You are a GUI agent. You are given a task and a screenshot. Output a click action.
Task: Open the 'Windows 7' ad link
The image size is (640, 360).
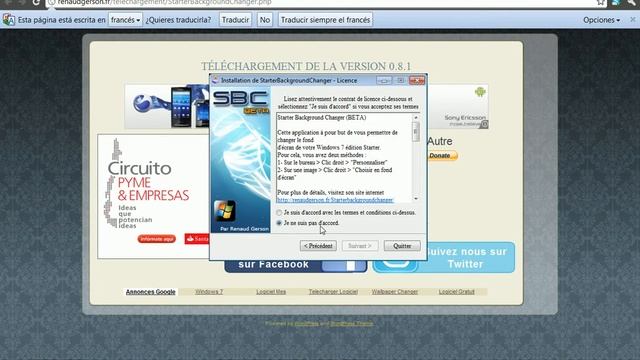[209, 292]
